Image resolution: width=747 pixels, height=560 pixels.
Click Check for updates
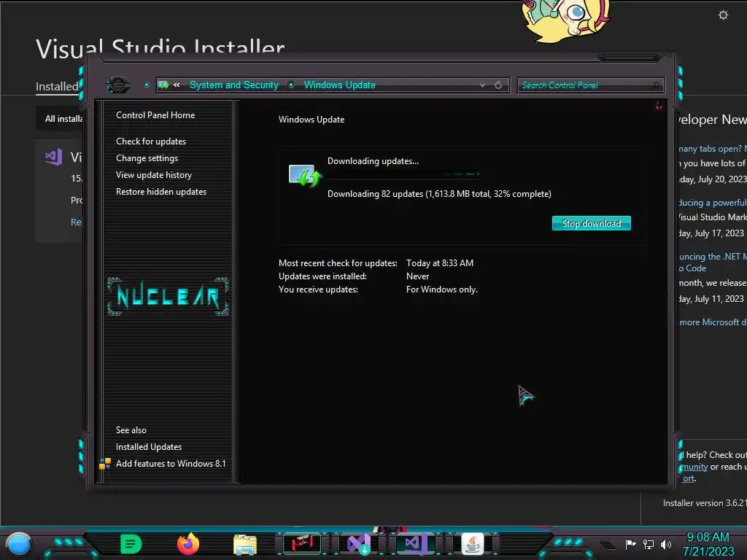[x=151, y=141]
